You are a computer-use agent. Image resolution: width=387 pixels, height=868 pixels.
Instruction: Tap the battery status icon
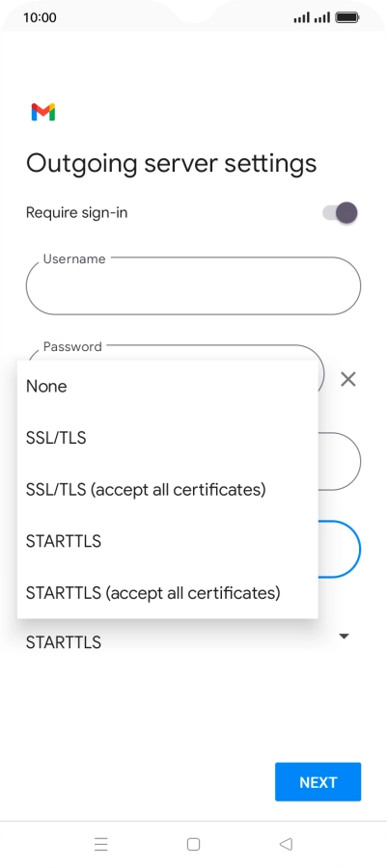[347, 17]
